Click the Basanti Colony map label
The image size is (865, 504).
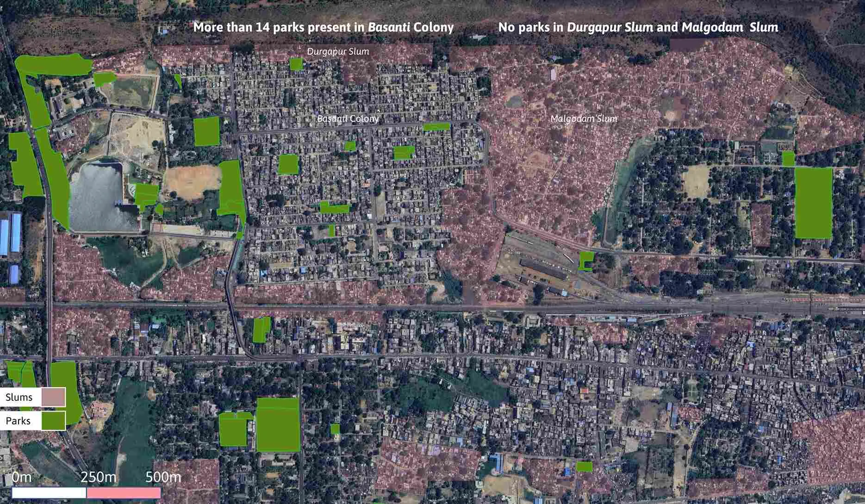[348, 118]
